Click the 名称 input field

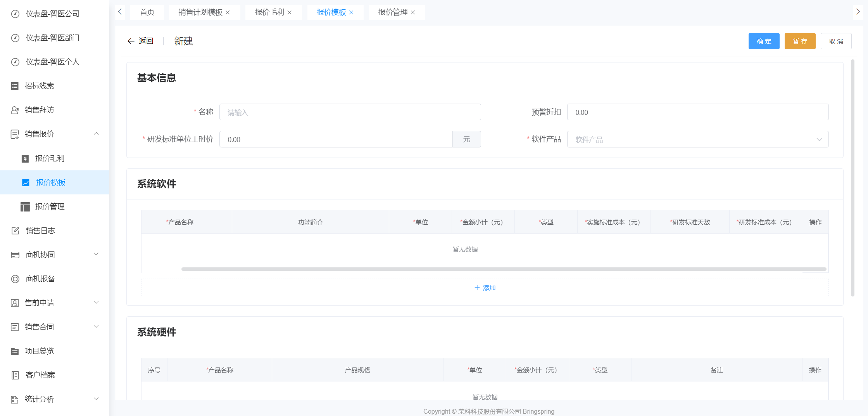[350, 112]
